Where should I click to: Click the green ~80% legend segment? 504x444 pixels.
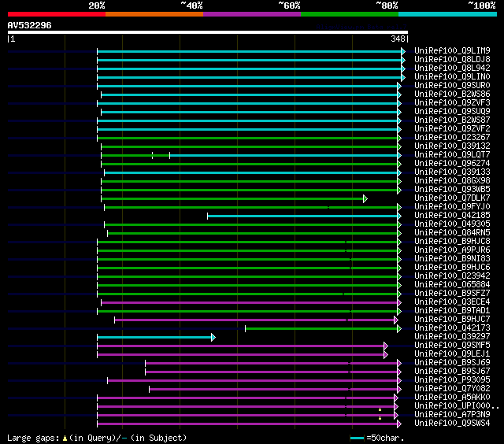[350, 14]
